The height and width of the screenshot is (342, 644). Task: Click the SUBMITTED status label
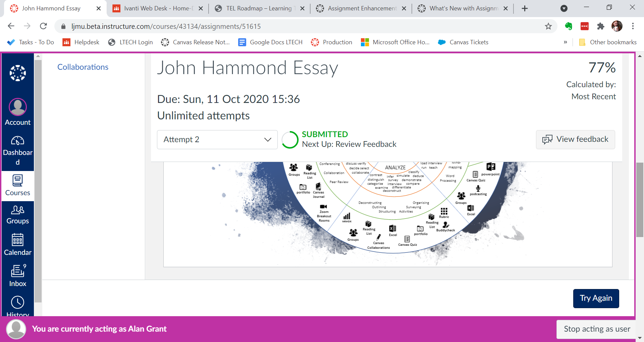tap(325, 134)
